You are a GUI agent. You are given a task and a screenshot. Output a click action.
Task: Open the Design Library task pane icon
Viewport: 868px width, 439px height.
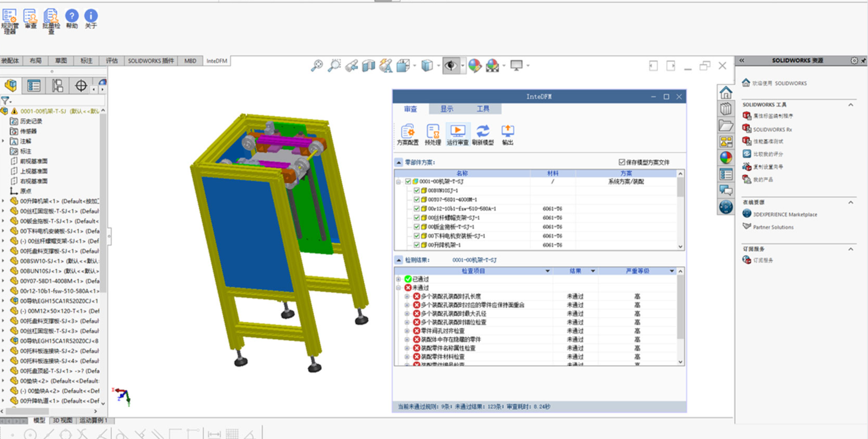726,109
